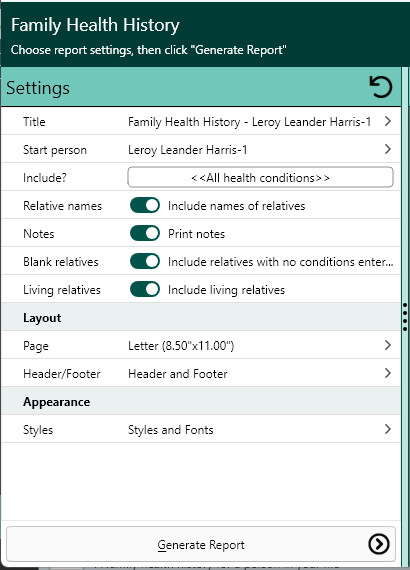410x570 pixels.
Task: Click the Appearance section header
Action: (x=201, y=401)
